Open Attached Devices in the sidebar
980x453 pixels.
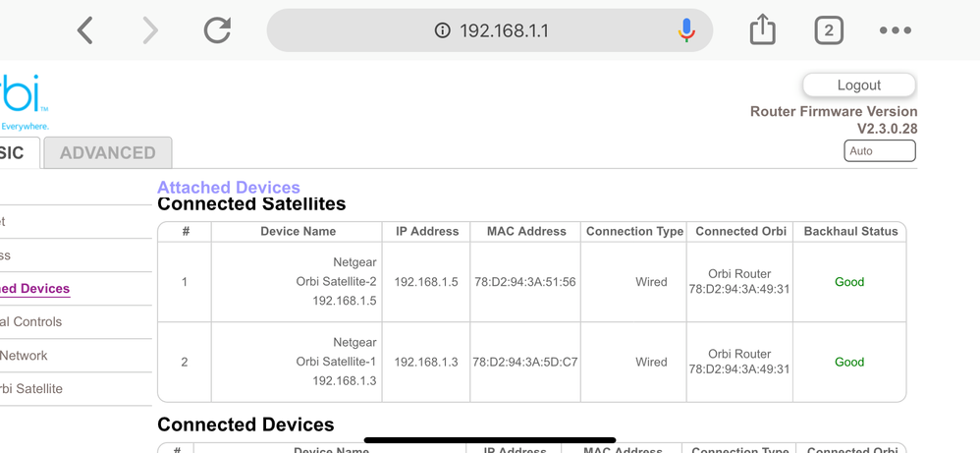[x=35, y=289]
